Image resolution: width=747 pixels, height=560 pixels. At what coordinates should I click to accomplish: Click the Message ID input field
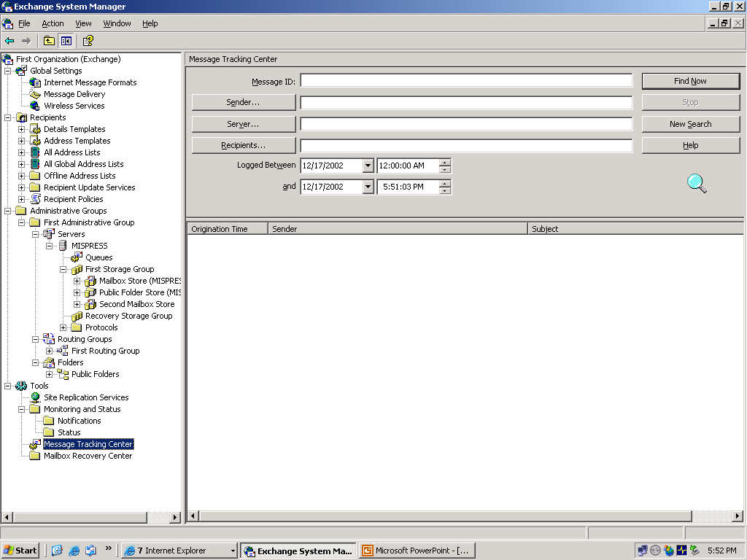click(x=466, y=81)
